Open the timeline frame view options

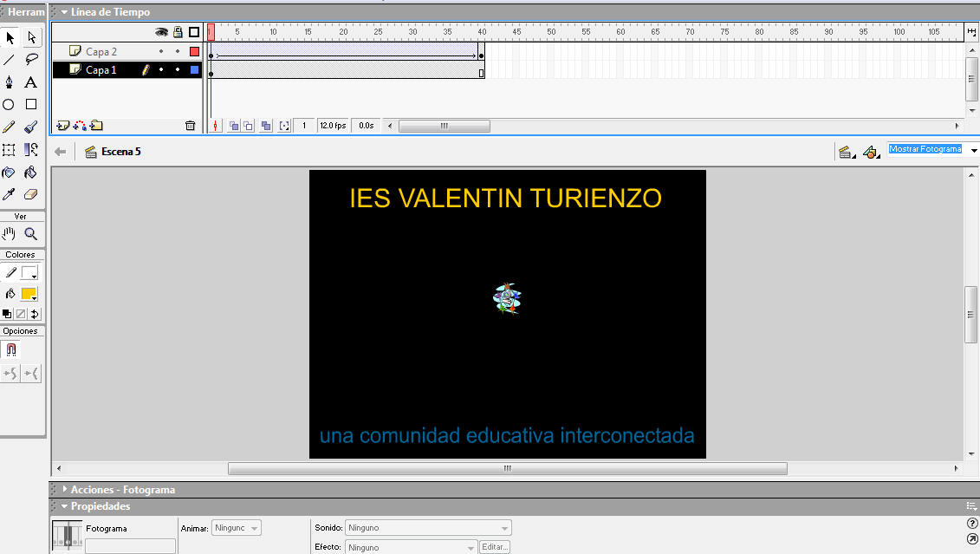[x=971, y=31]
